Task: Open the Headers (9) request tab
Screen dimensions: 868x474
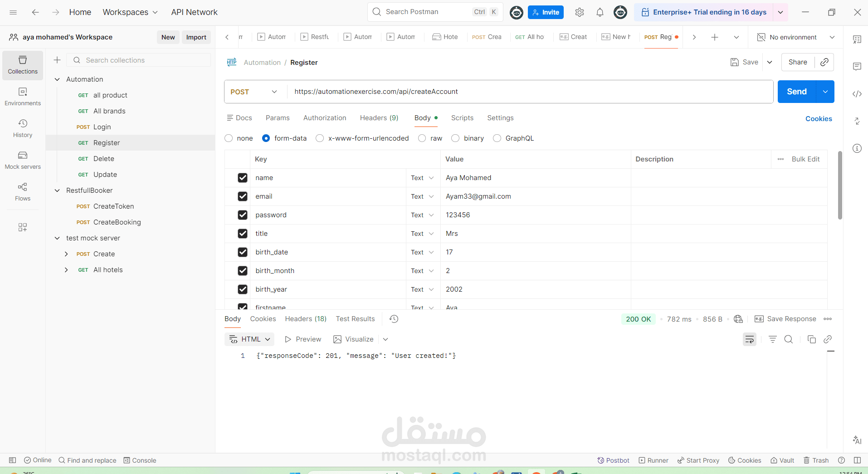Action: click(x=379, y=118)
